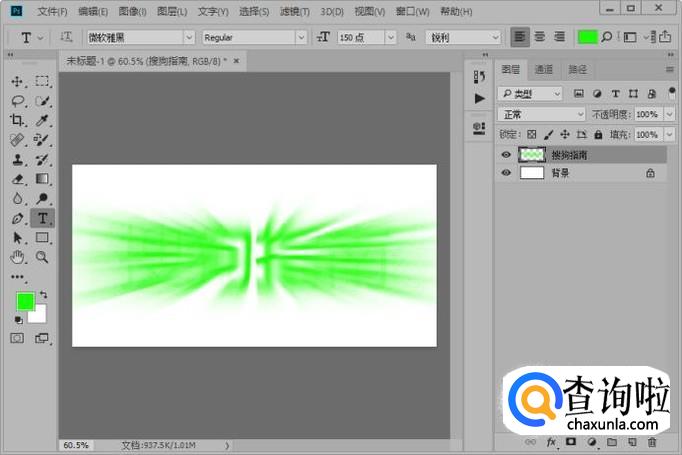
Task: Click the green text color swatch
Action: point(587,37)
